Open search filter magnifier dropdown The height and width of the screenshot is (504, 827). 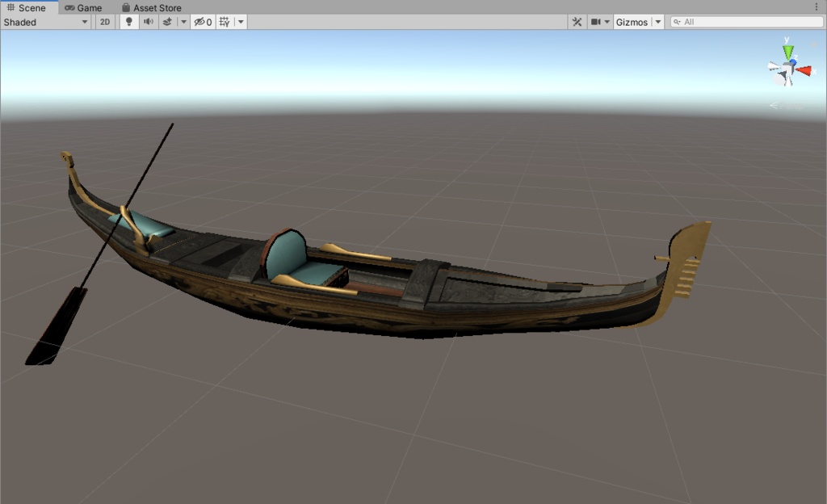[x=678, y=22]
